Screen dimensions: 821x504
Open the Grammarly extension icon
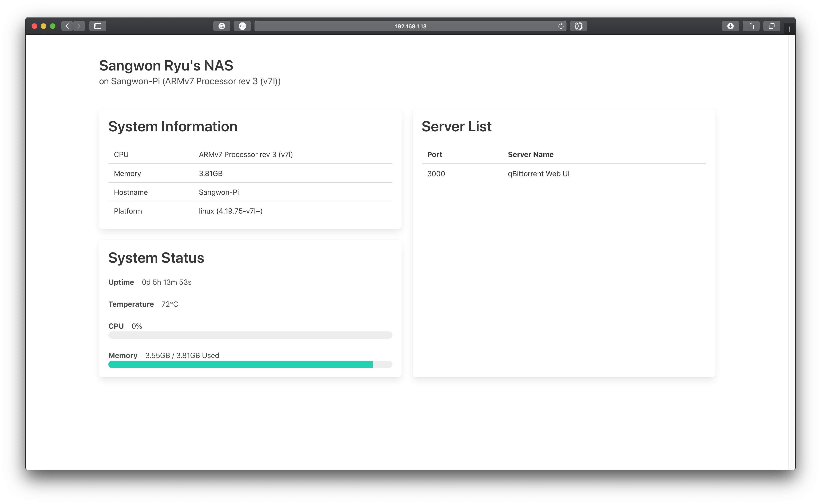pos(222,26)
